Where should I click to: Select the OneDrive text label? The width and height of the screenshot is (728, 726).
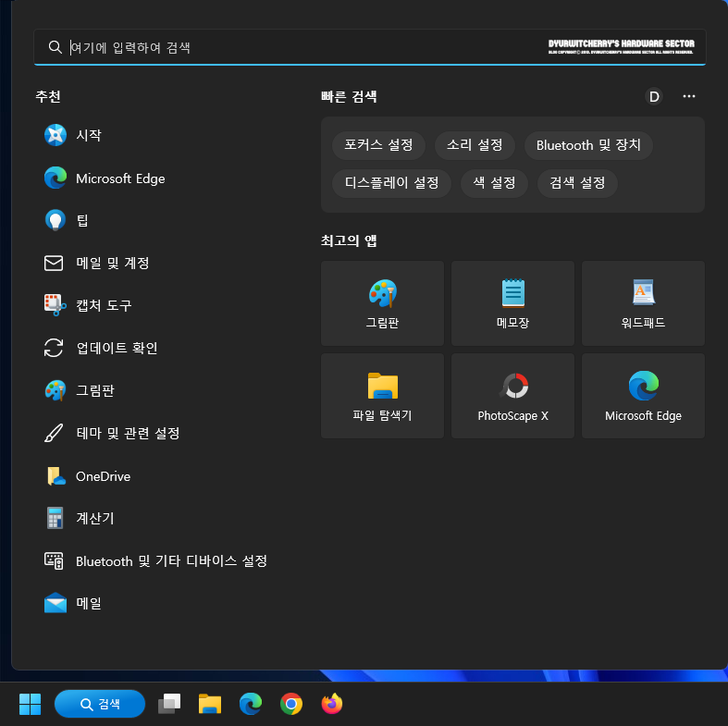(103, 476)
